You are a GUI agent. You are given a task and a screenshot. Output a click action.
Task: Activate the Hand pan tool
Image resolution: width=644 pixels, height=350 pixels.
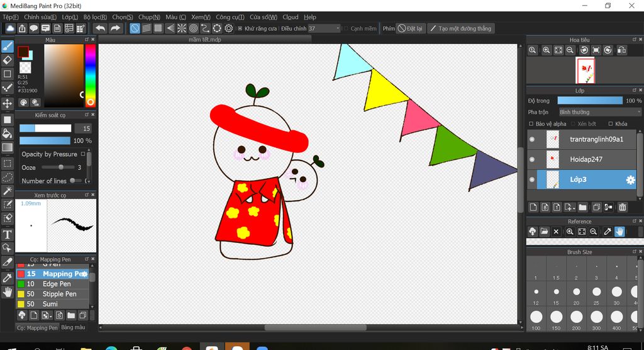coord(8,292)
